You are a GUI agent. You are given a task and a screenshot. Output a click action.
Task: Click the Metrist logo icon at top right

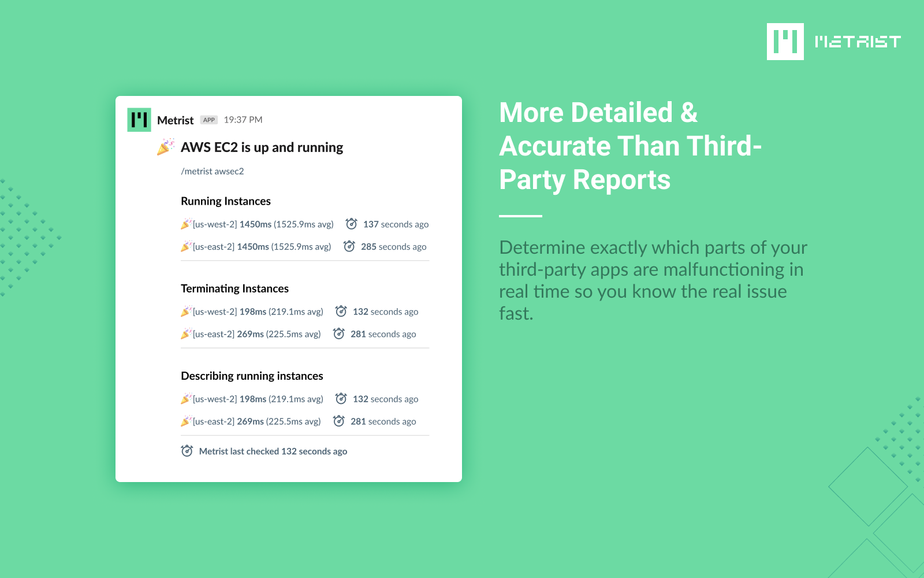785,42
